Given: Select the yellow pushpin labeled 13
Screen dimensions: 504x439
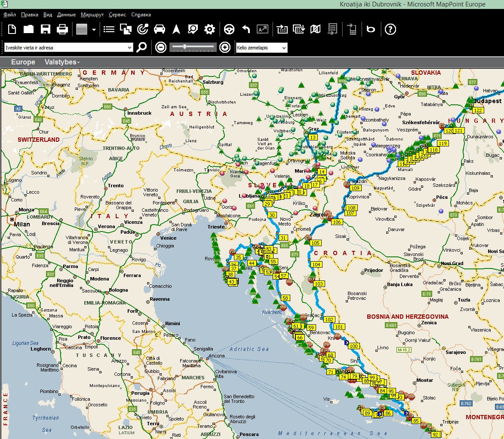Looking at the screenshot, I should pos(313,137).
